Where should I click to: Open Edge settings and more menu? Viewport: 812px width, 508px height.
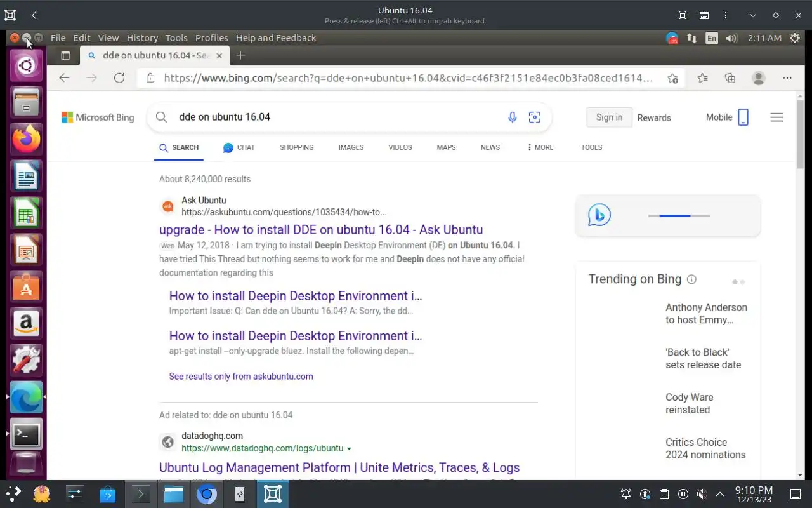coord(787,78)
